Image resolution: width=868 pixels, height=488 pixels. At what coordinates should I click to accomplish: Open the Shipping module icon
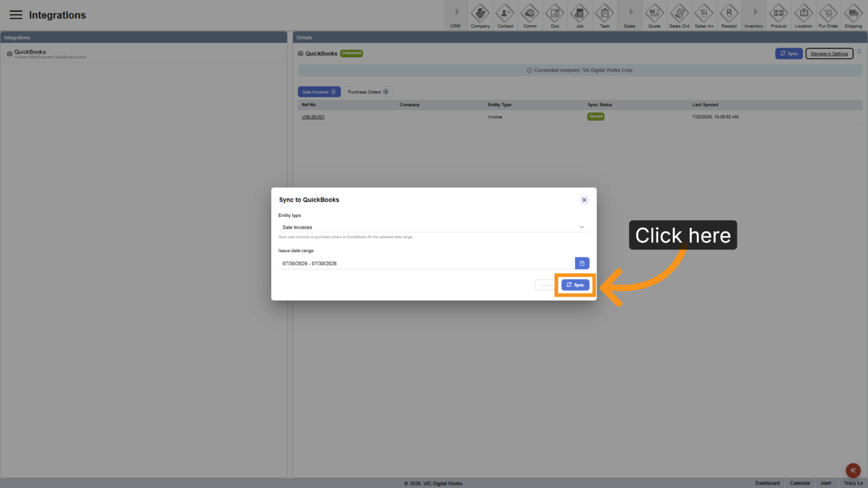853,15
